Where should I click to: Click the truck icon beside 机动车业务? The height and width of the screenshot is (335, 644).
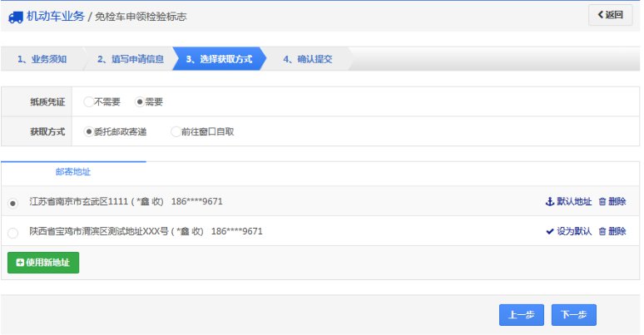tap(16, 16)
